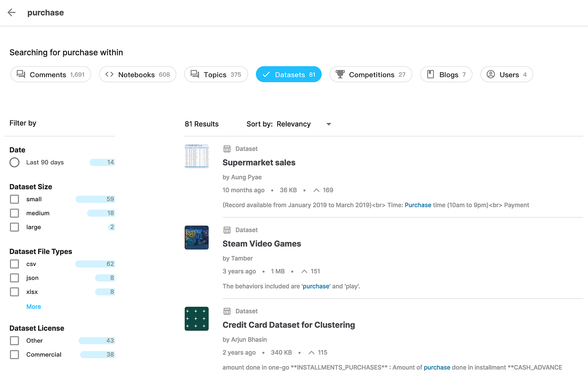The height and width of the screenshot is (376, 588).
Task: Click the Competitions trophy icon
Action: pos(340,75)
